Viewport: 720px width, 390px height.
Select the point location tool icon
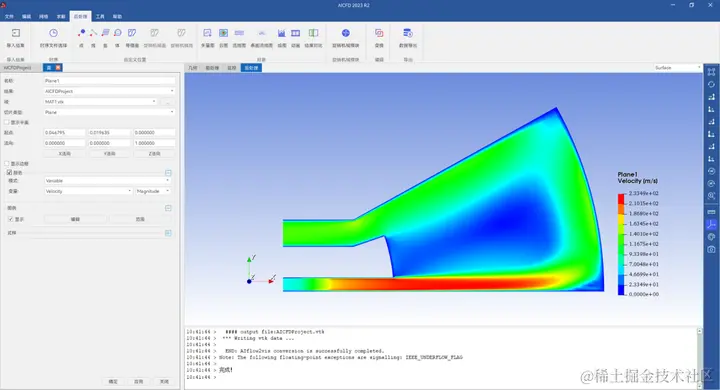click(81, 33)
